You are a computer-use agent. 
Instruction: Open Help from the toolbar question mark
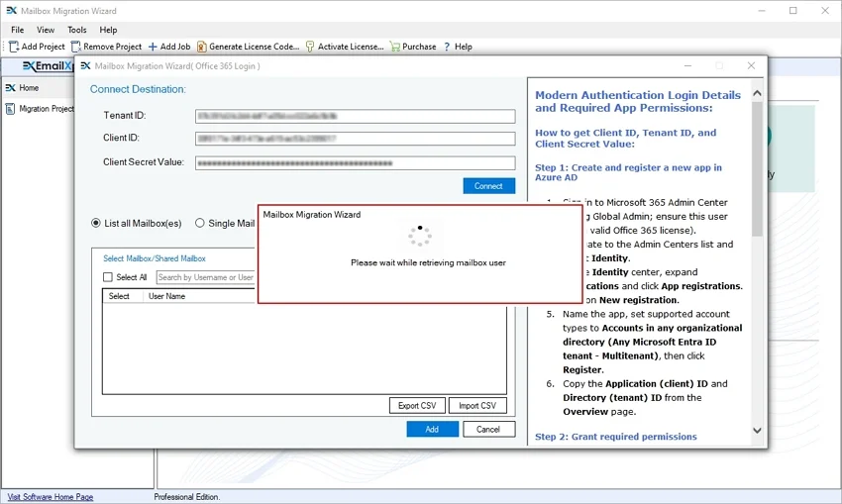tap(447, 47)
